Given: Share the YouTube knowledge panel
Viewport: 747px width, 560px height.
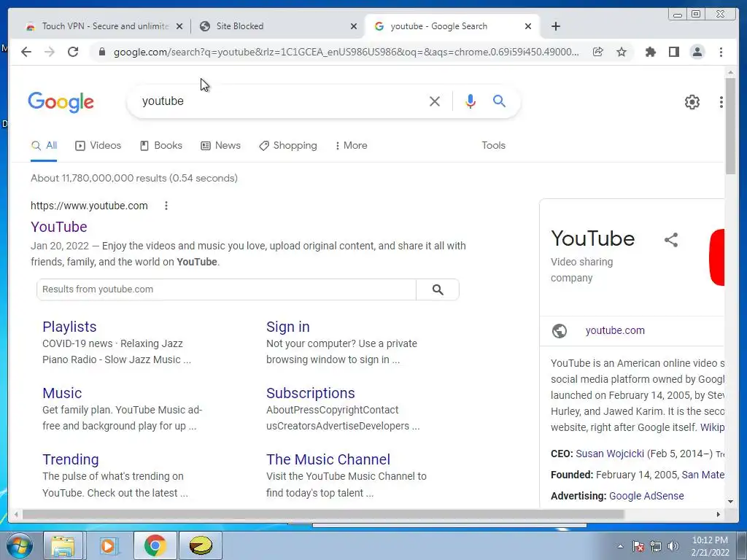Looking at the screenshot, I should point(671,239).
